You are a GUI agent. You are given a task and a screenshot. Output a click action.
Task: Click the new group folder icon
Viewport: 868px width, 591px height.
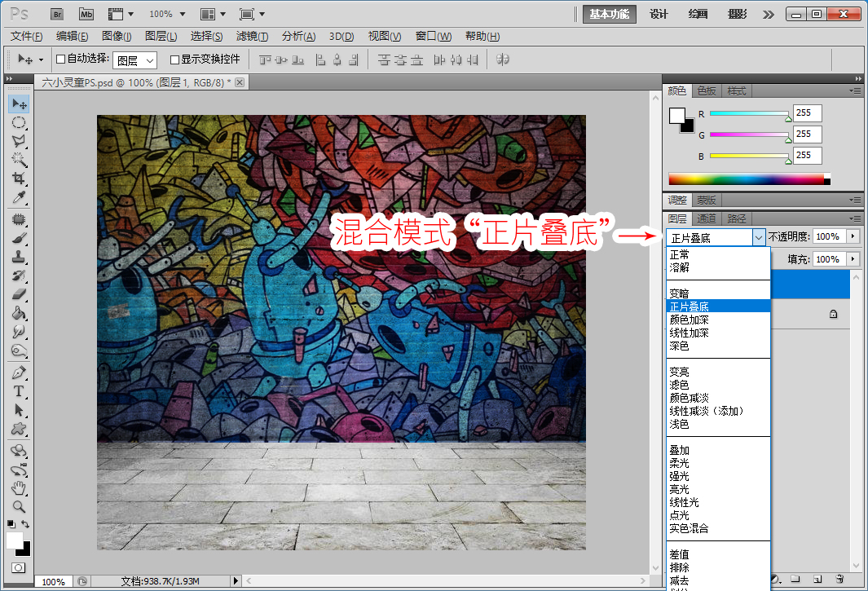[x=795, y=580]
